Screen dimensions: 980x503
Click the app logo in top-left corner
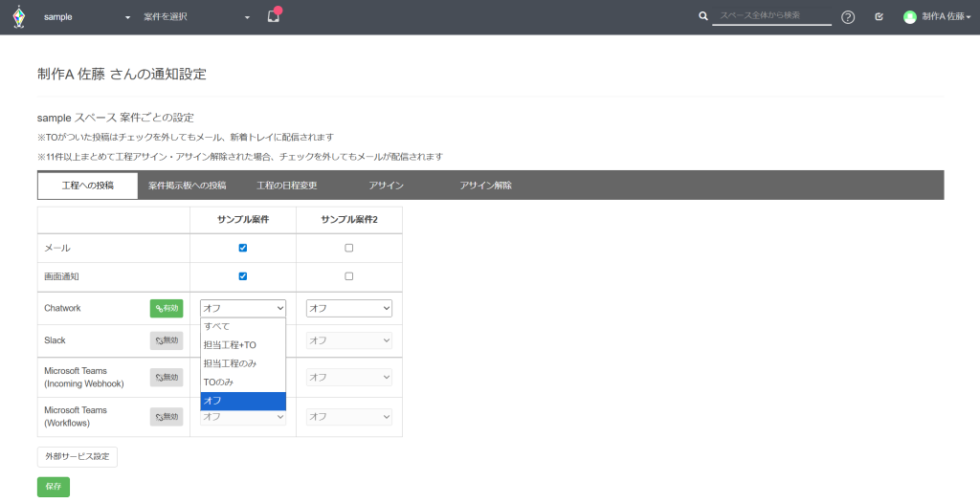[x=19, y=17]
